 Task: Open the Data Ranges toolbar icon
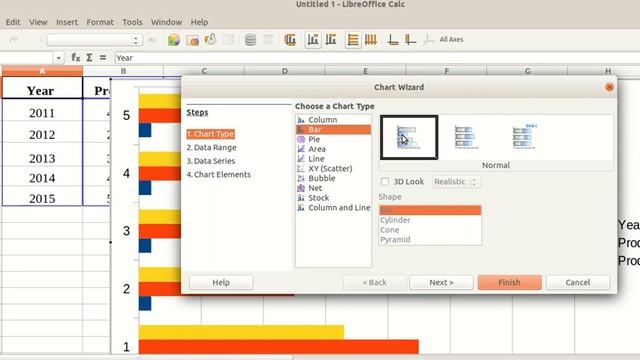click(250, 40)
